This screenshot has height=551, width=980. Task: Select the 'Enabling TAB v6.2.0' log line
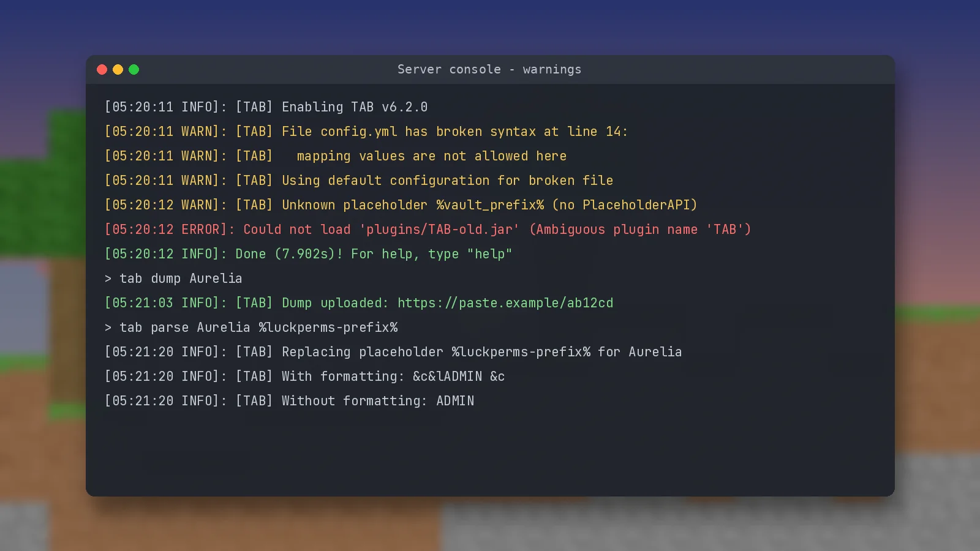click(x=266, y=107)
